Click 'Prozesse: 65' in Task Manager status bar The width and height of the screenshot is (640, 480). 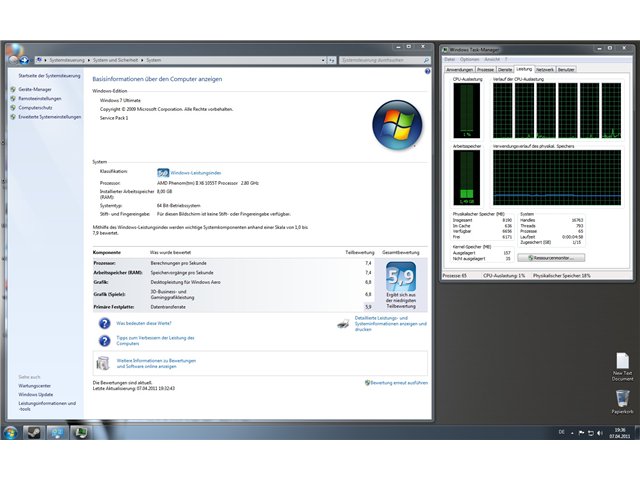click(x=454, y=276)
